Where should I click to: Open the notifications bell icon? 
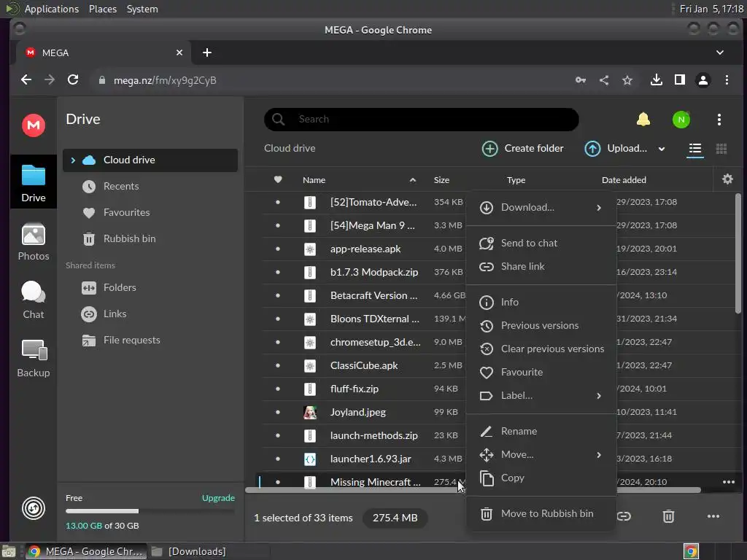[643, 119]
